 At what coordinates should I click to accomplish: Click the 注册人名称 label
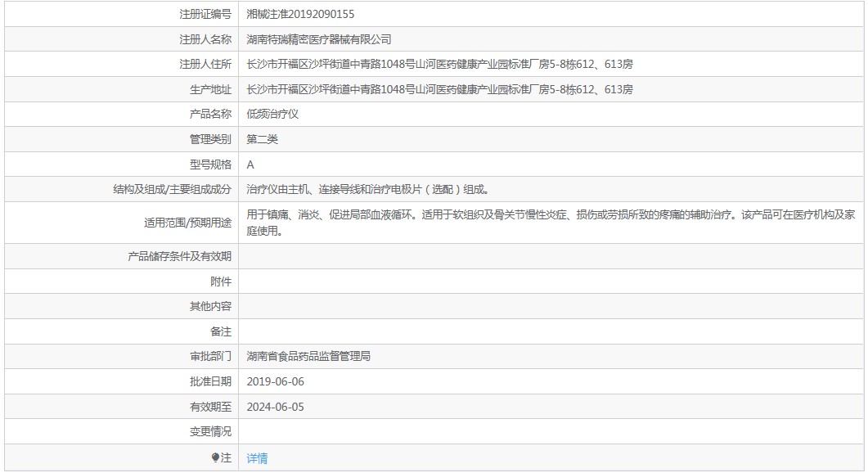[x=205, y=39]
